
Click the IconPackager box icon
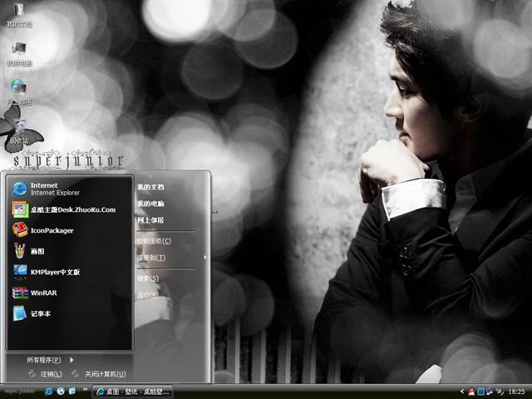coord(20,230)
